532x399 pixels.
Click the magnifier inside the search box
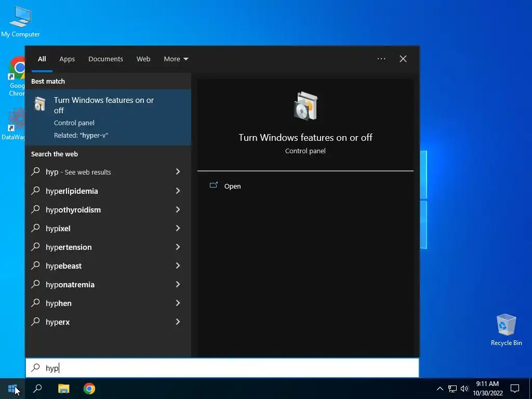pyautogui.click(x=36, y=367)
